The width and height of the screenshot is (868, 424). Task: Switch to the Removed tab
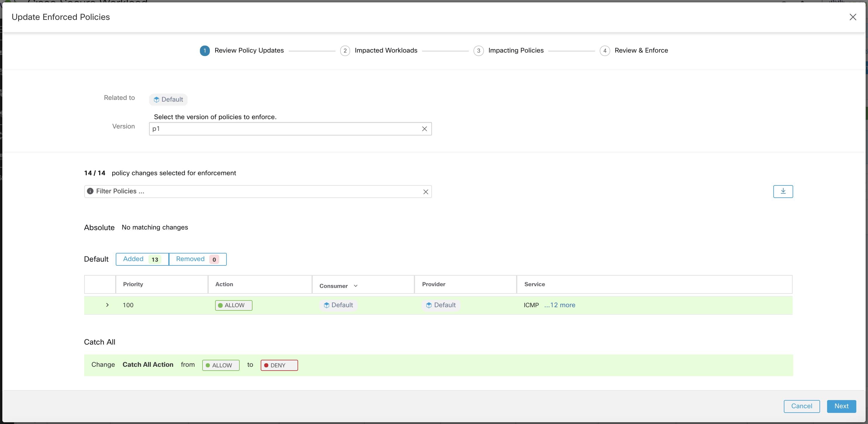coord(198,259)
